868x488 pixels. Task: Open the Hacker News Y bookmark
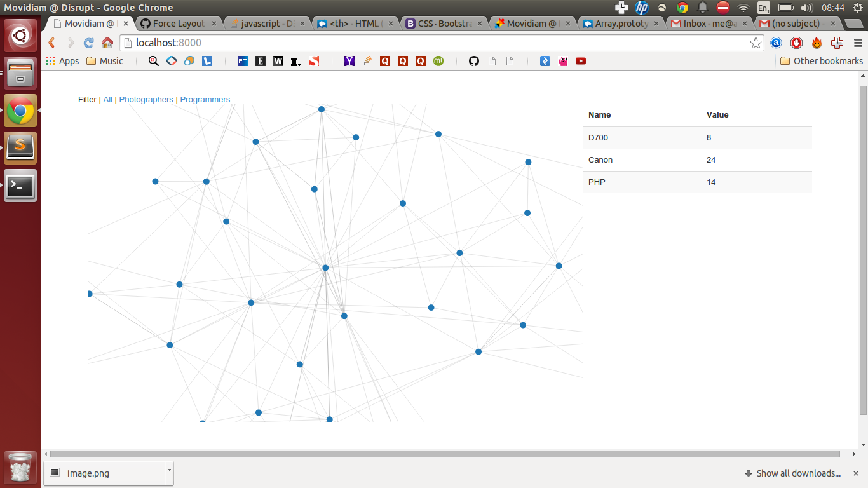click(x=349, y=61)
